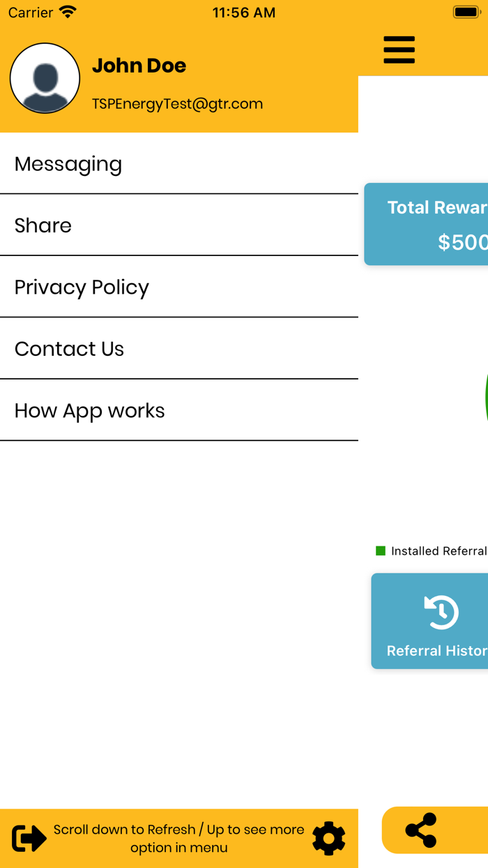This screenshot has width=488, height=868.
Task: Tap the profile avatar picture
Action: pos(45,78)
